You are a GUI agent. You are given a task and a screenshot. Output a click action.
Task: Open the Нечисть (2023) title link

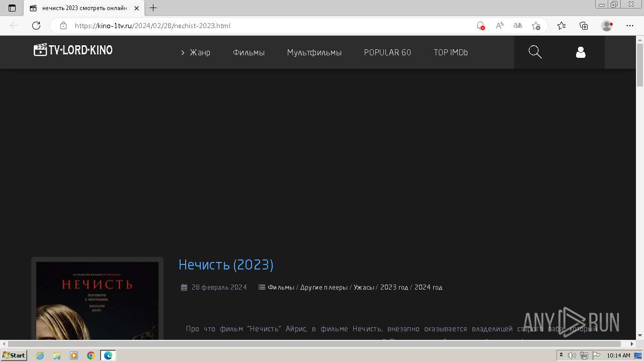point(226,265)
